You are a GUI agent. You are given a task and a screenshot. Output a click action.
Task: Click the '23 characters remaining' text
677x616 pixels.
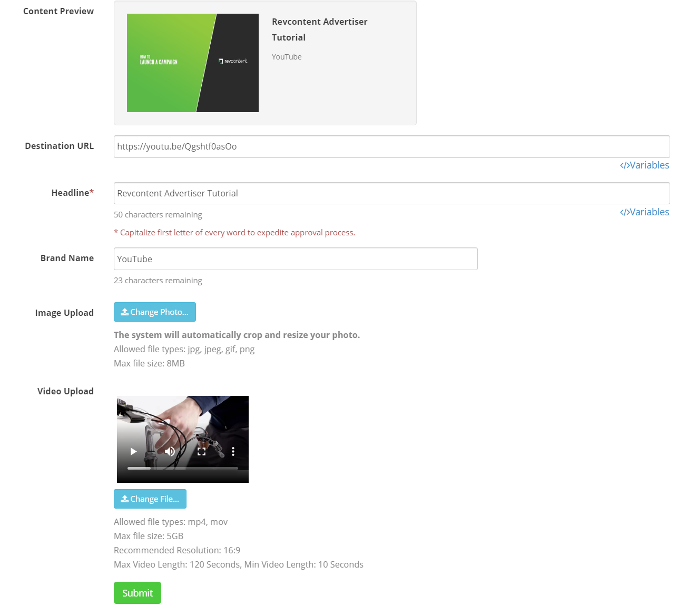158,281
